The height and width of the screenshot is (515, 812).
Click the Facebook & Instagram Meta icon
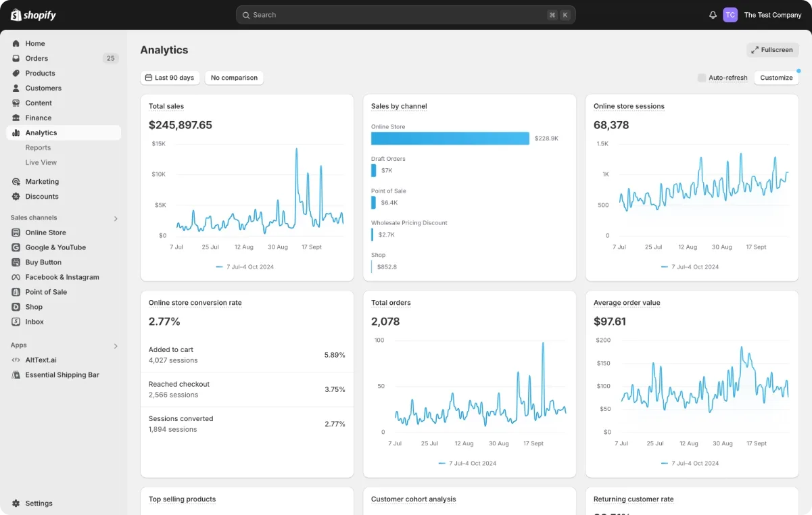coord(16,277)
